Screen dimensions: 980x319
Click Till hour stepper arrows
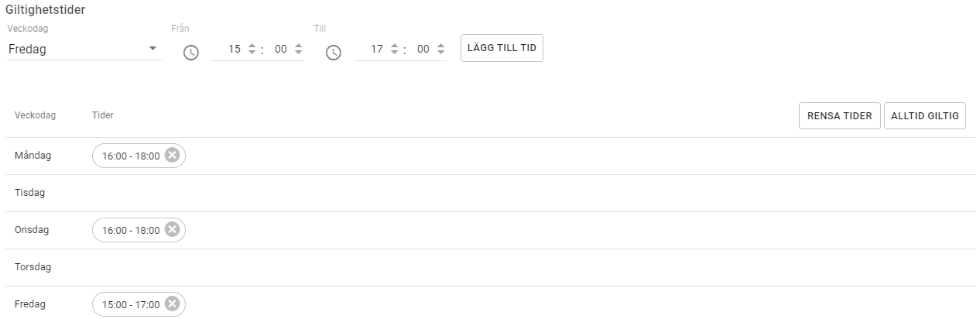coord(394,50)
